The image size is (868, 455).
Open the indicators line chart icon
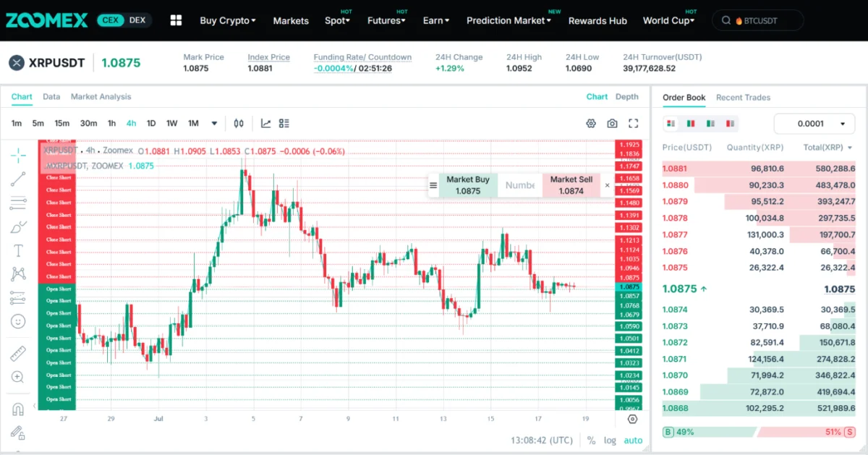[x=265, y=123]
